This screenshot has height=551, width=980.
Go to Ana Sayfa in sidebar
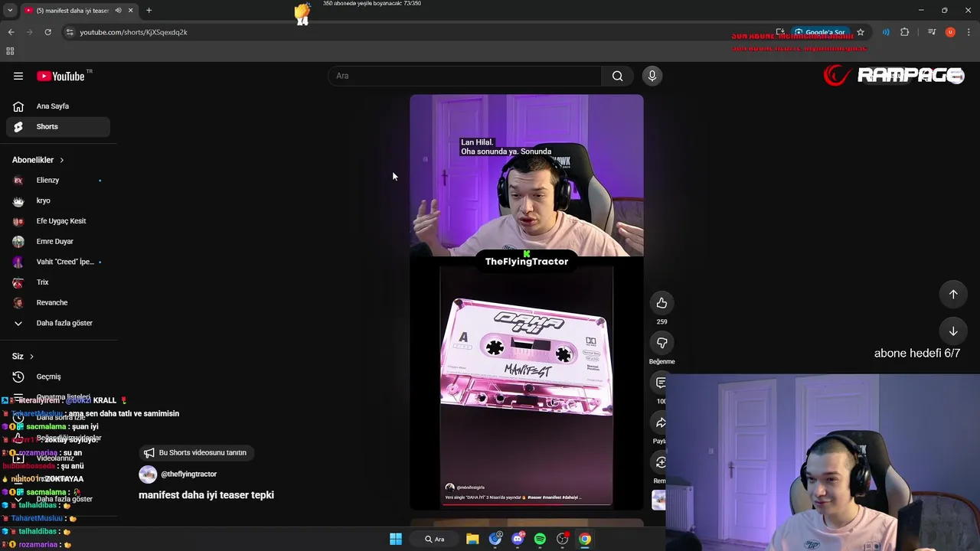(x=58, y=106)
